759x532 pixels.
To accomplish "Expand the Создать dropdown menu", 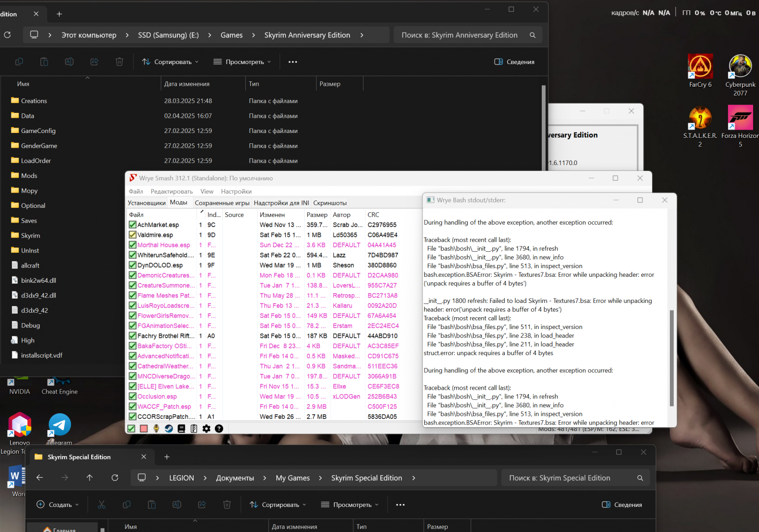I will pyautogui.click(x=58, y=505).
